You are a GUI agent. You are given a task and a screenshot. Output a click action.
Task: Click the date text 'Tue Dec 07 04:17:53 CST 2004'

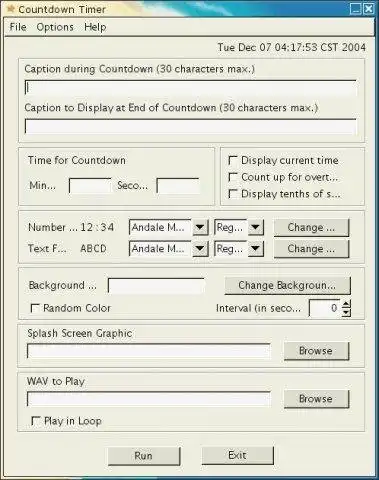[292, 47]
